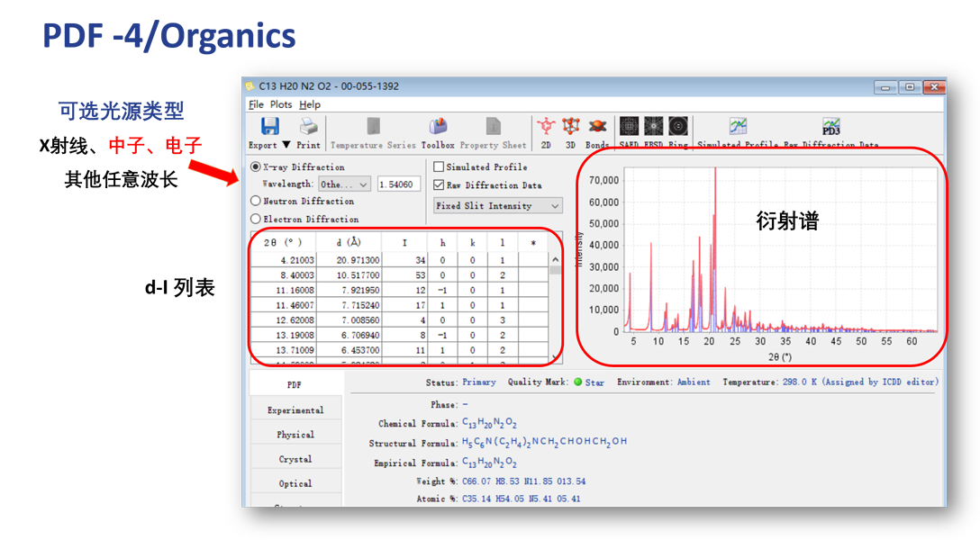This screenshot has width=980, height=540.
Task: Select X-ray Diffraction radio button
Action: point(256,166)
